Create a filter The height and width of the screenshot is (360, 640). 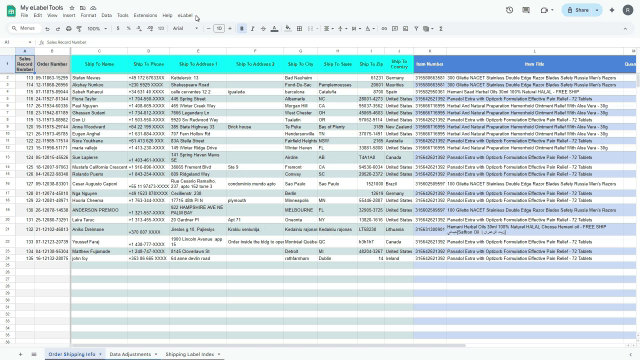pyautogui.click(x=416, y=29)
